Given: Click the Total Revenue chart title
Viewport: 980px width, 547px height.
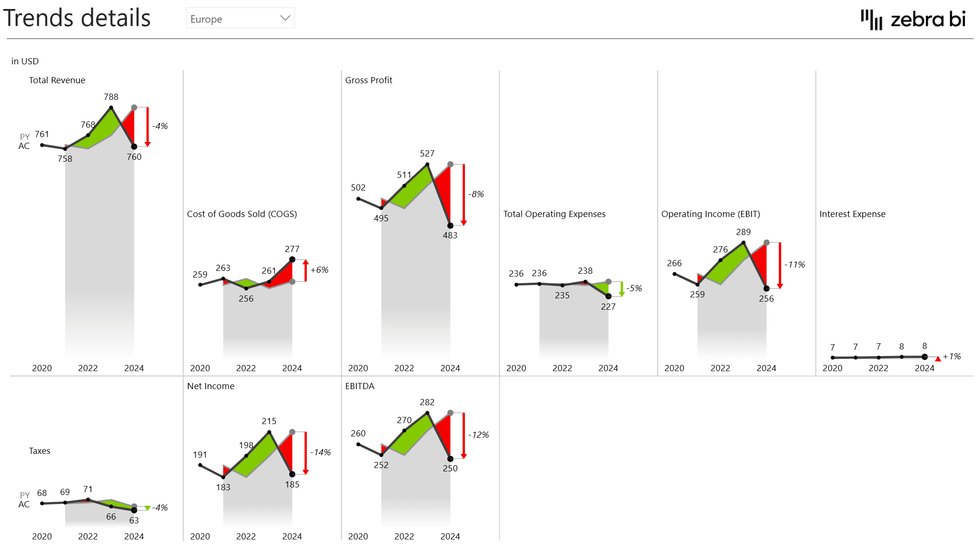Looking at the screenshot, I should tap(57, 80).
